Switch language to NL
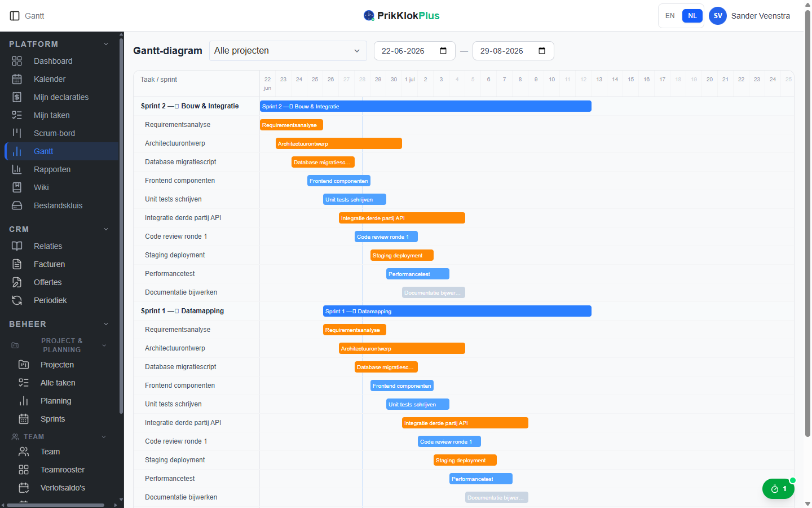Image resolution: width=812 pixels, height=508 pixels. (692, 16)
